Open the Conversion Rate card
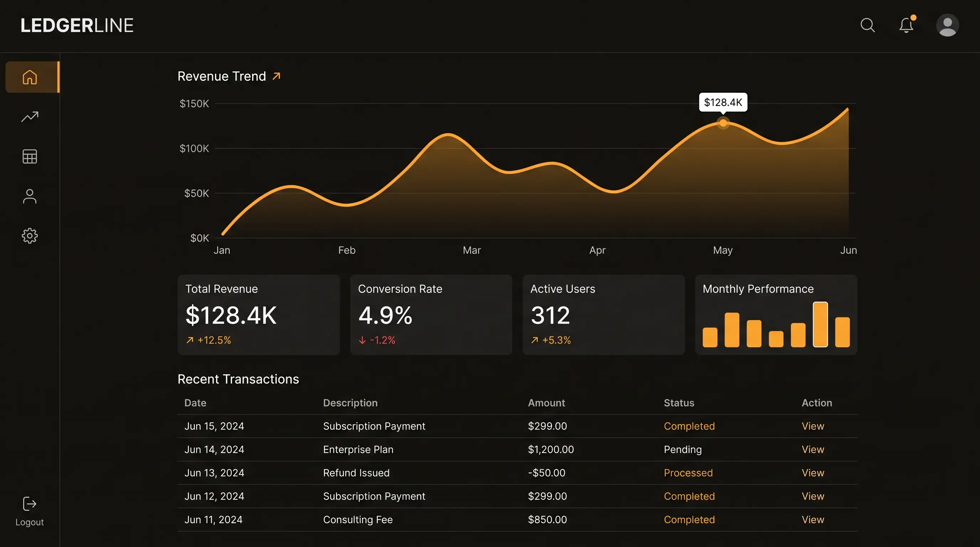980x547 pixels. [x=431, y=314]
